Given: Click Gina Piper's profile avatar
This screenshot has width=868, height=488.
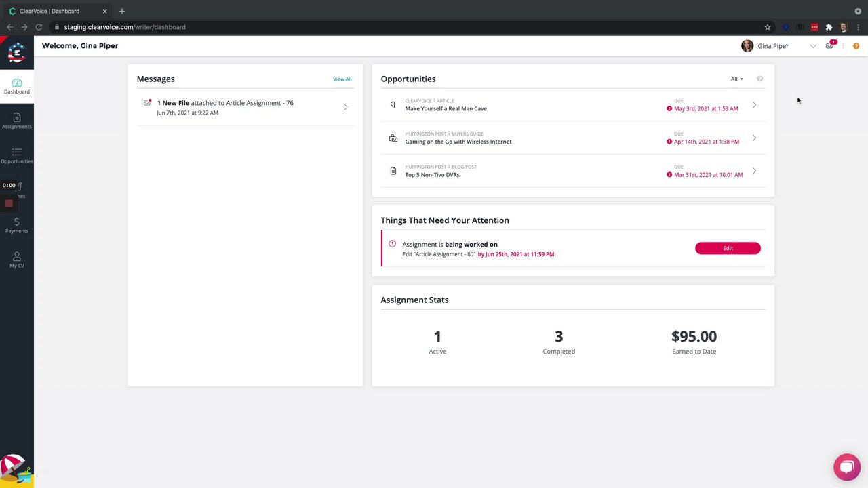Looking at the screenshot, I should pyautogui.click(x=747, y=46).
